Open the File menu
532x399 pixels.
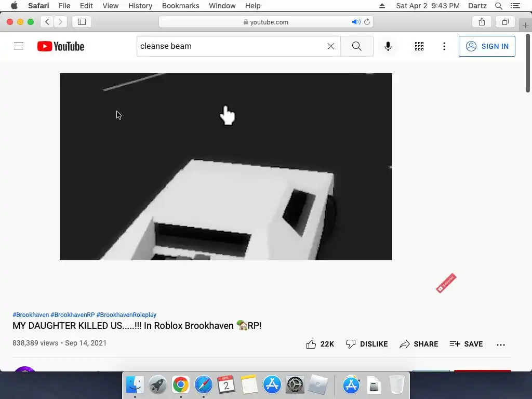pos(64,6)
